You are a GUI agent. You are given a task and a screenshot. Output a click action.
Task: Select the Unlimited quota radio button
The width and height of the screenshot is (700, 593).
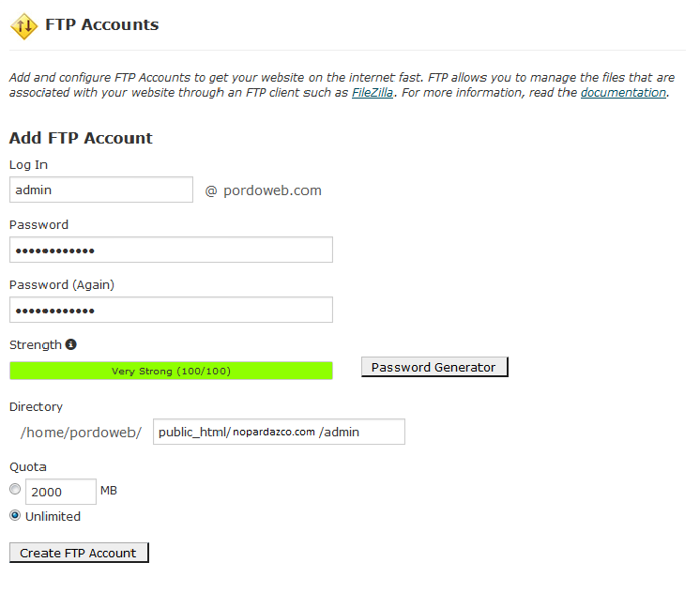pyautogui.click(x=15, y=515)
